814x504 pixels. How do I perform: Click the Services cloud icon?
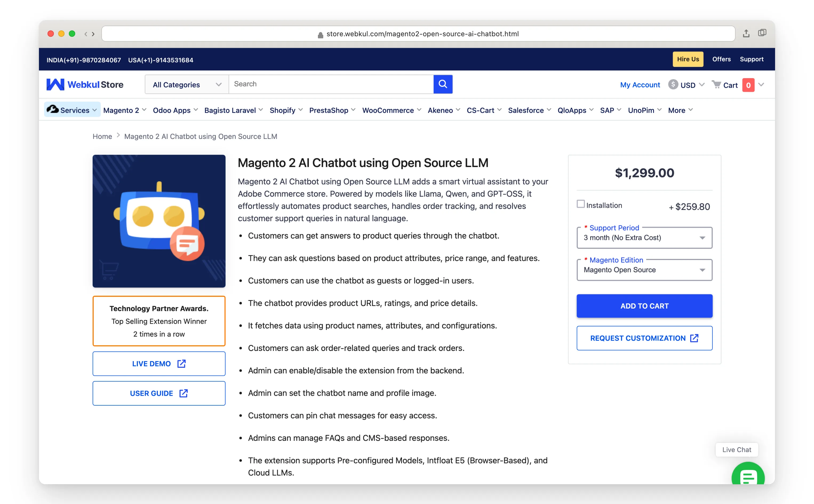(x=52, y=109)
